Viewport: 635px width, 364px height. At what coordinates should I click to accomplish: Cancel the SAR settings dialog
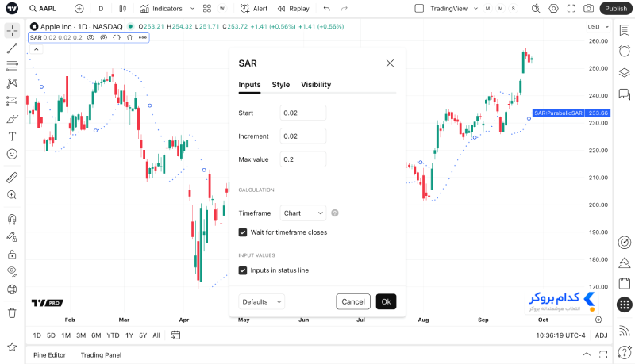pyautogui.click(x=353, y=301)
